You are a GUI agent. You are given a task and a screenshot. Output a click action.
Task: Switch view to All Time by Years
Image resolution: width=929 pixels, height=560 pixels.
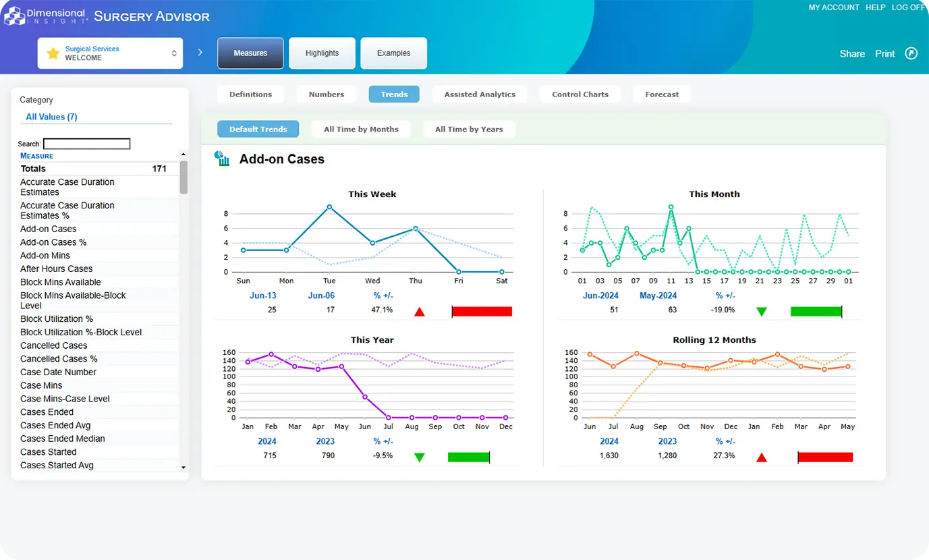(x=469, y=129)
